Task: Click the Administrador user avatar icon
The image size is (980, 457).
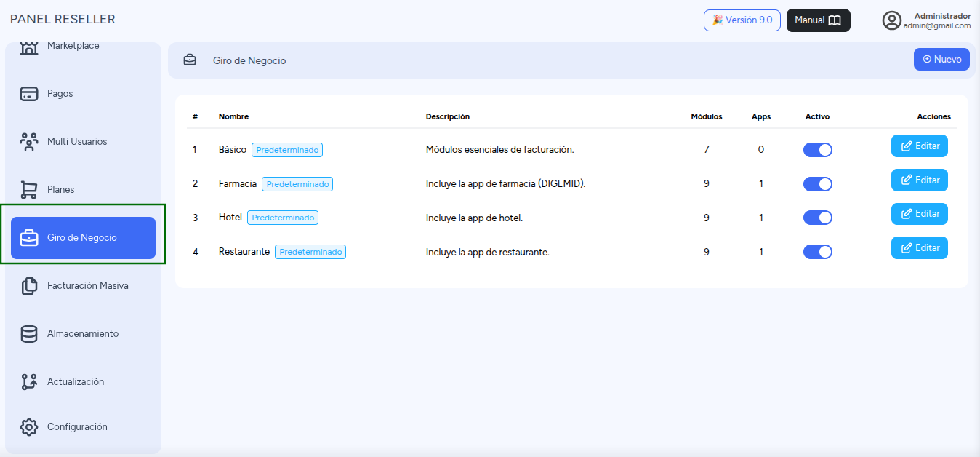Action: tap(891, 20)
